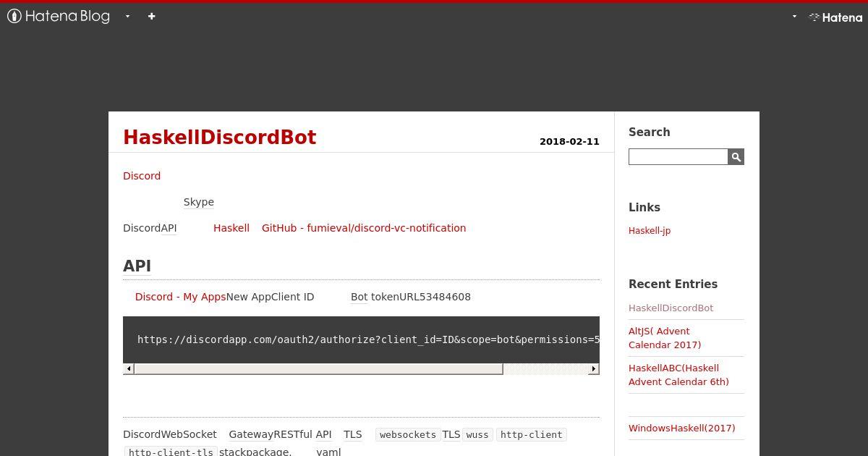Open the HaskellDiscordBot recent entry
The height and width of the screenshot is (456, 868).
click(x=671, y=308)
